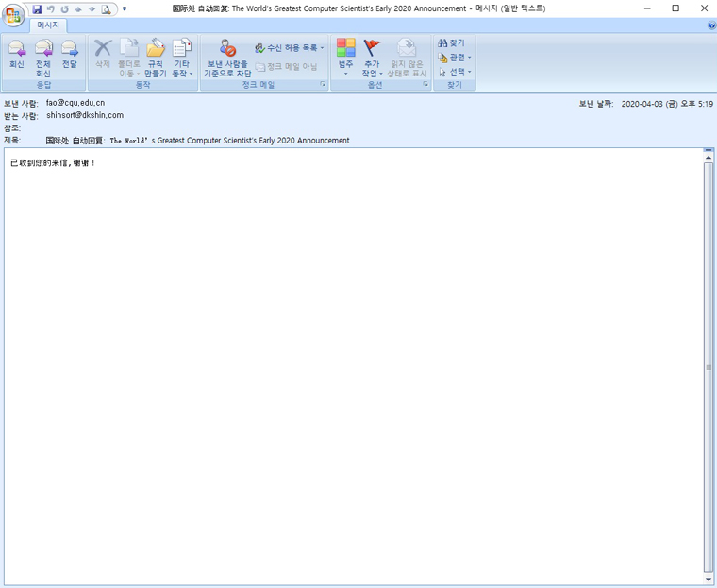Click the Find (찾기) binoculars button

pyautogui.click(x=452, y=43)
